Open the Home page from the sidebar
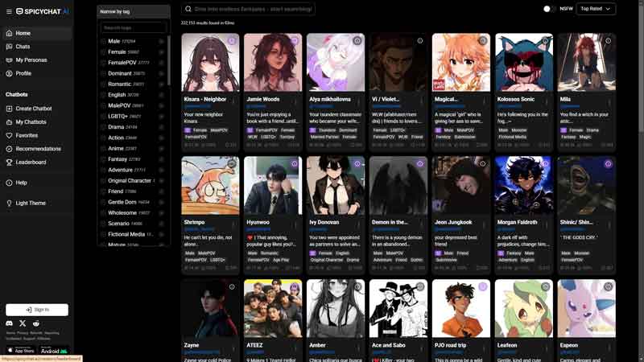The image size is (644, 362). pyautogui.click(x=37, y=33)
